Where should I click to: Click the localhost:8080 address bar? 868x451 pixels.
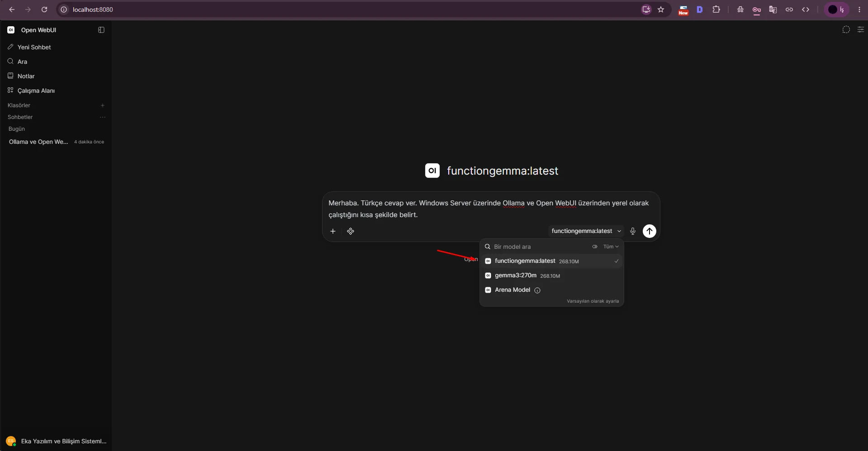(353, 9)
